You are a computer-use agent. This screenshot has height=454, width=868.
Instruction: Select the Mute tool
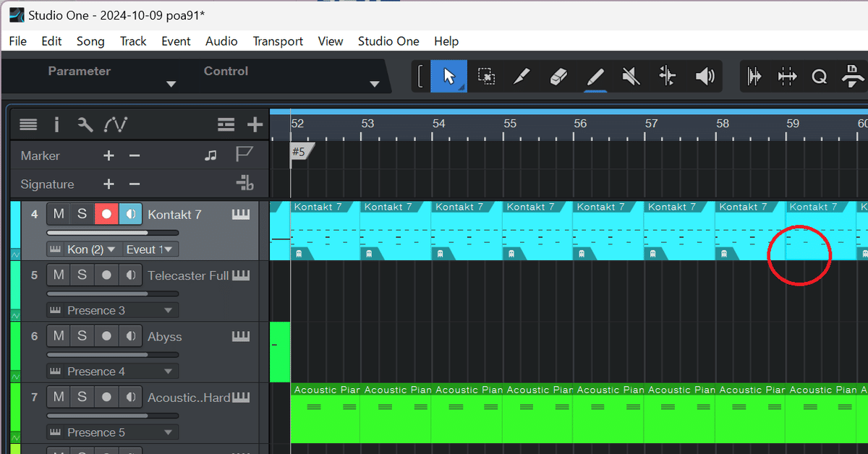tap(631, 76)
